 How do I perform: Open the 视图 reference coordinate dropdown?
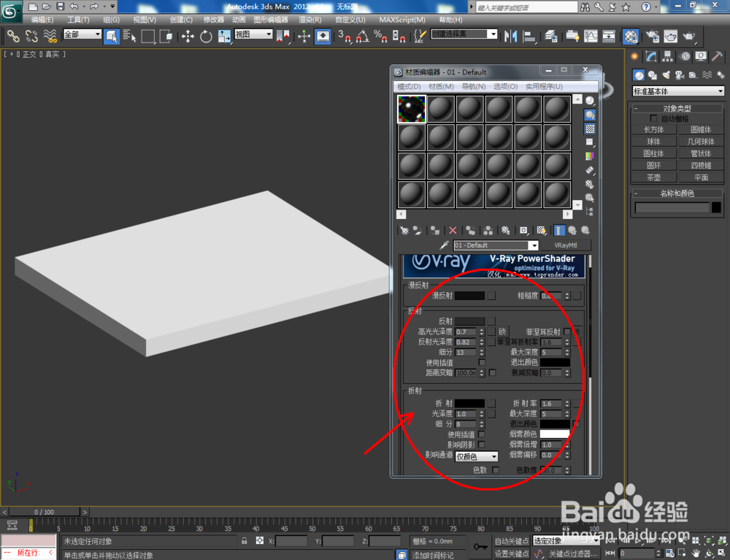point(253,34)
